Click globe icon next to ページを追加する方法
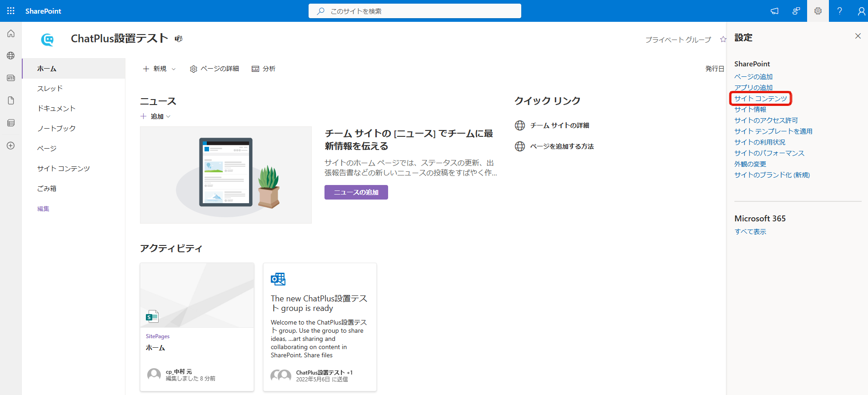The height and width of the screenshot is (395, 868). coord(520,146)
